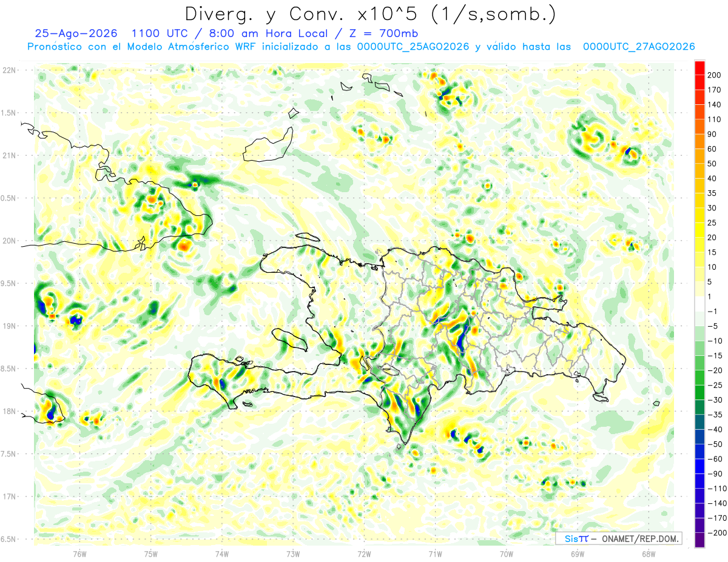Click the dark purple swatch below -200
The height and width of the screenshot is (562, 728).
[699, 541]
